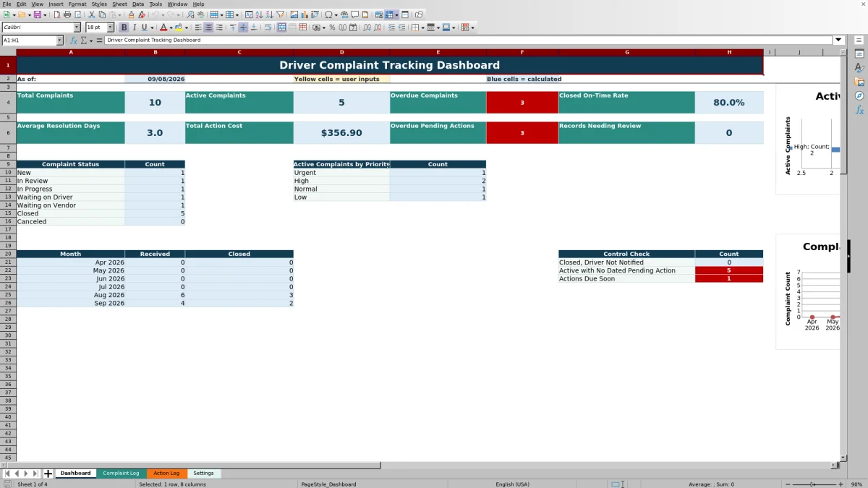Open the sidebar Properties deck icon
The width and height of the screenshot is (868, 488).
click(x=859, y=54)
